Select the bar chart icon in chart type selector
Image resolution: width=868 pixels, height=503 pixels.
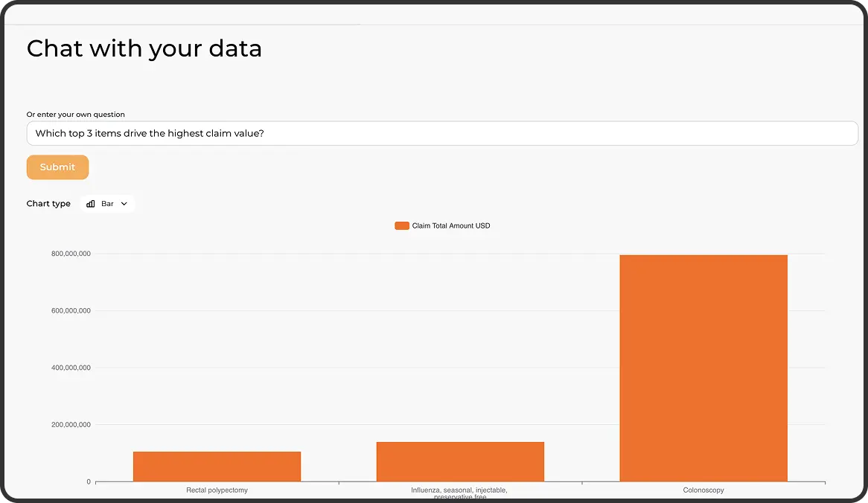click(90, 203)
